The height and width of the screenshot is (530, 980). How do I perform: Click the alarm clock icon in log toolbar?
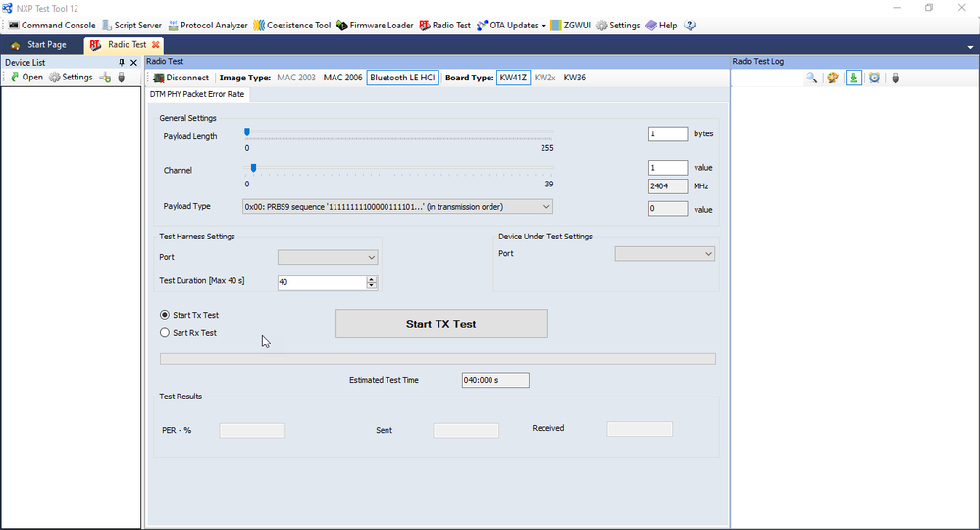(874, 78)
